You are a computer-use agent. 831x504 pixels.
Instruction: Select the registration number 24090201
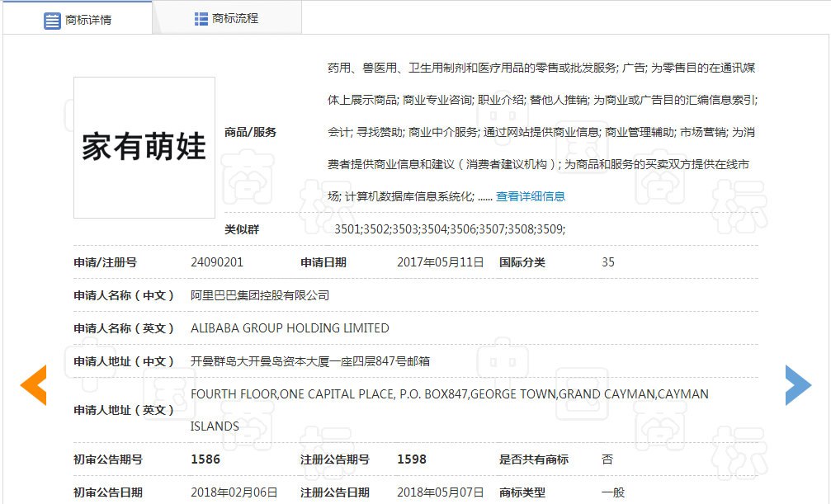point(217,262)
